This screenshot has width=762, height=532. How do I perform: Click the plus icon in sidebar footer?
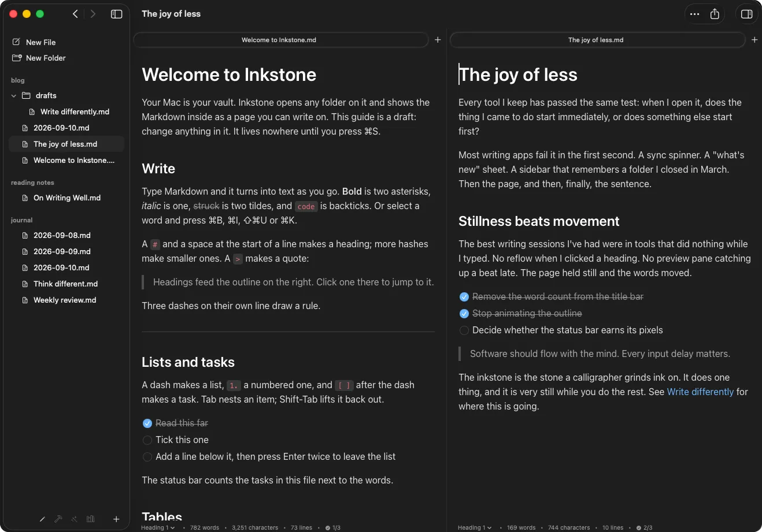pyautogui.click(x=116, y=519)
